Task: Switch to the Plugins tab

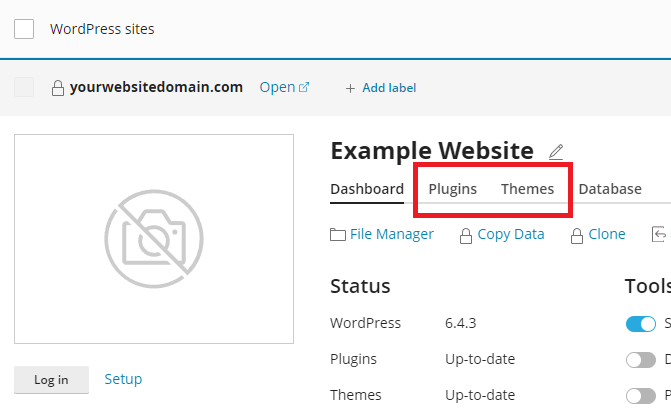Action: point(453,189)
